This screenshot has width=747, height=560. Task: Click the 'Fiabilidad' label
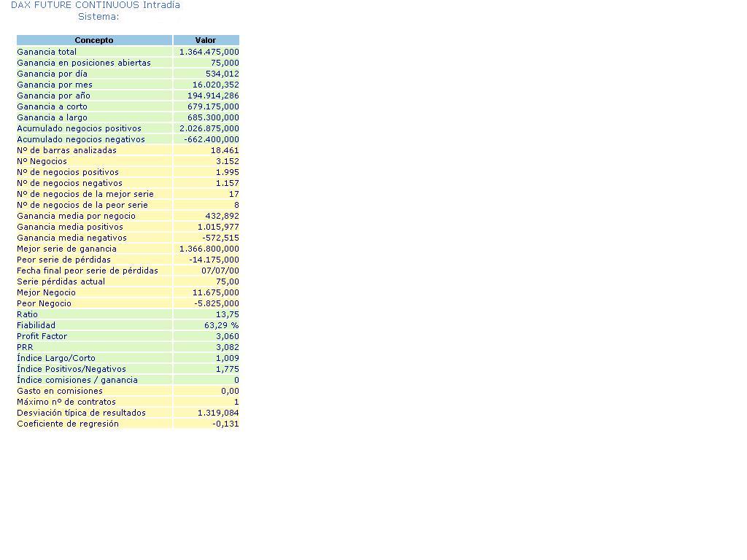click(36, 326)
